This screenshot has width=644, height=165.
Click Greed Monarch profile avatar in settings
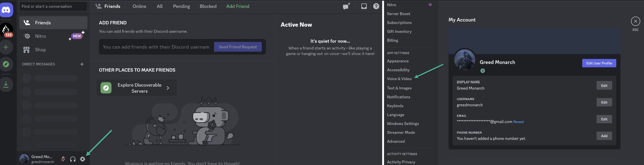point(464,59)
